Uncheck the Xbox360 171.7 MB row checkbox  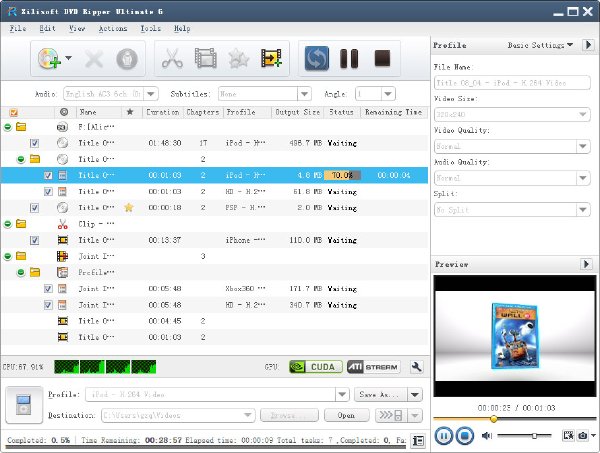coord(48,288)
